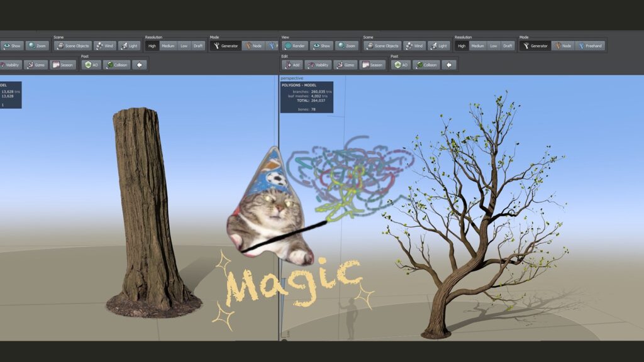Viewport: 644px width, 362px height.
Task: Click the 'bones: 78' statistic
Action: (306, 109)
